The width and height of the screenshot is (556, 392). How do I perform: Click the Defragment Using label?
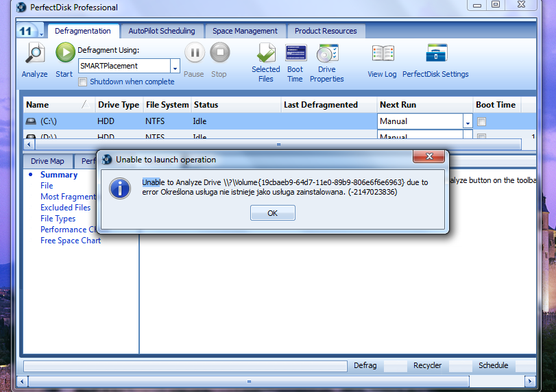108,50
